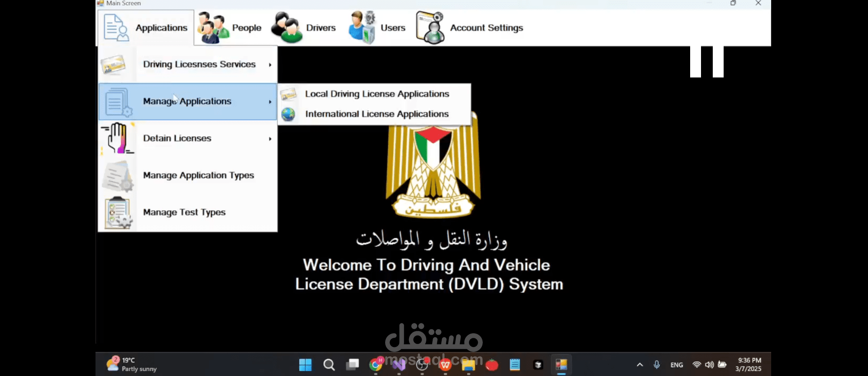868x376 pixels.
Task: Open WPS Office from the taskbar
Action: tap(445, 365)
